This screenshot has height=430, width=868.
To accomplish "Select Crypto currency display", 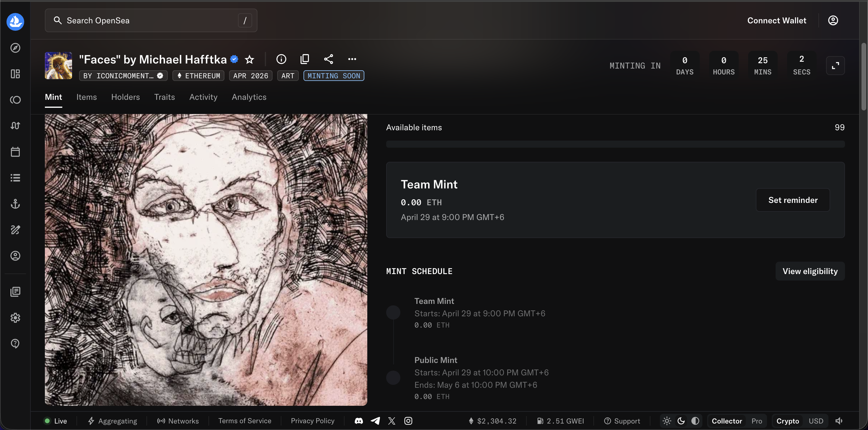I will point(788,421).
